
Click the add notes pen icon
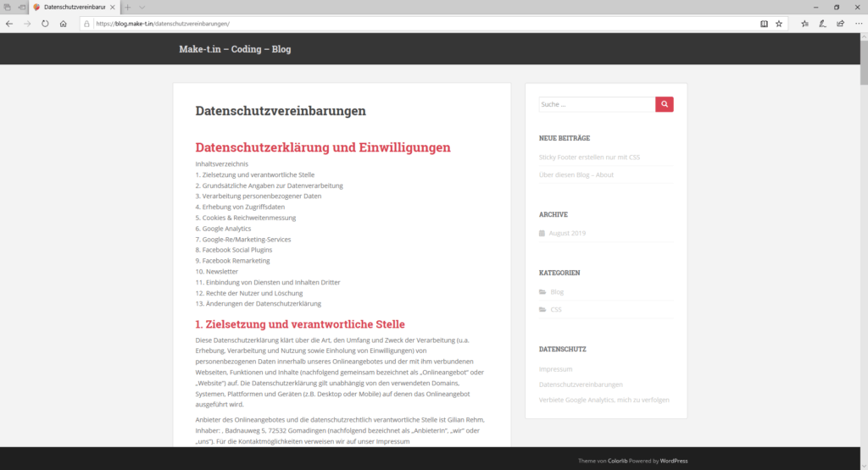coord(822,24)
